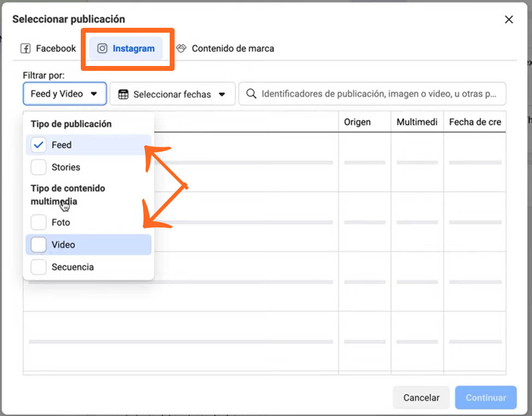Click the dropdown caret on Seleccionar fechas
The width and height of the screenshot is (532, 416).
(x=223, y=94)
